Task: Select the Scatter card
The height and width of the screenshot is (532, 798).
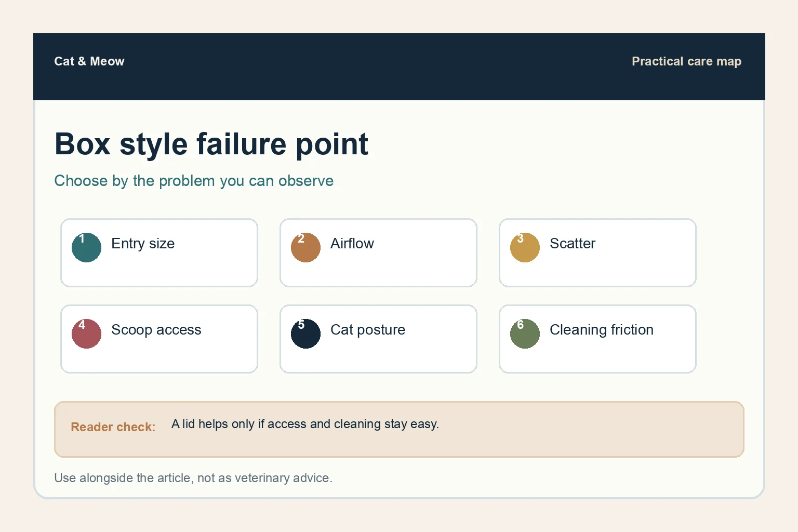Action: tap(597, 252)
